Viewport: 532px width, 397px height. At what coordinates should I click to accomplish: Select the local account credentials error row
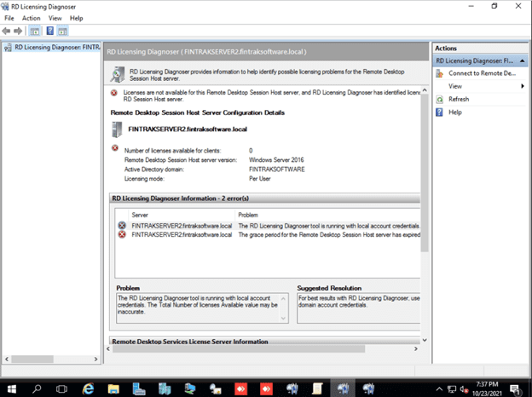[x=269, y=226]
